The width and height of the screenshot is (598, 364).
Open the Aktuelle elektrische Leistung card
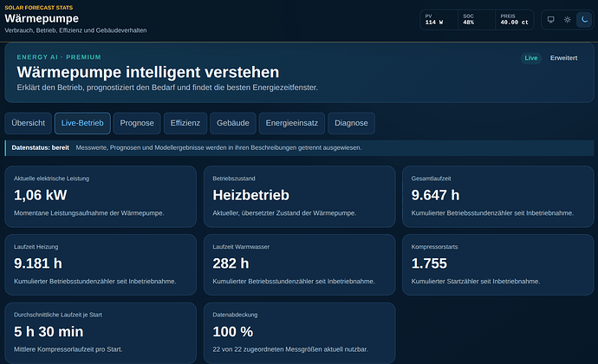click(x=101, y=197)
